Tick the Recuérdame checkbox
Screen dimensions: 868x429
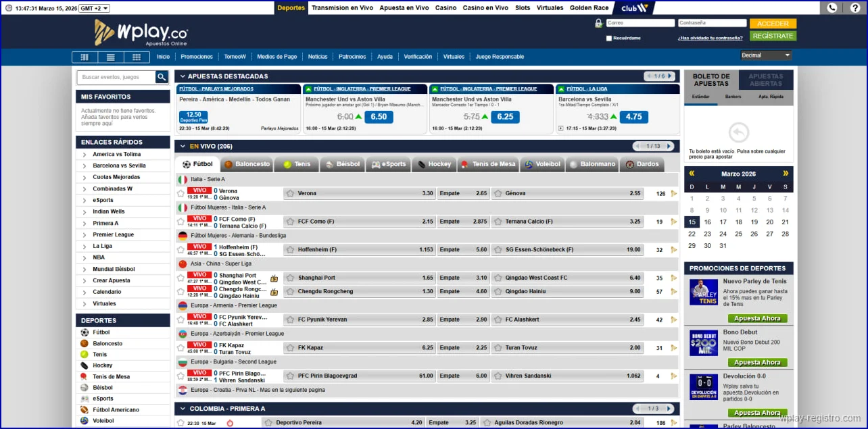pos(609,38)
